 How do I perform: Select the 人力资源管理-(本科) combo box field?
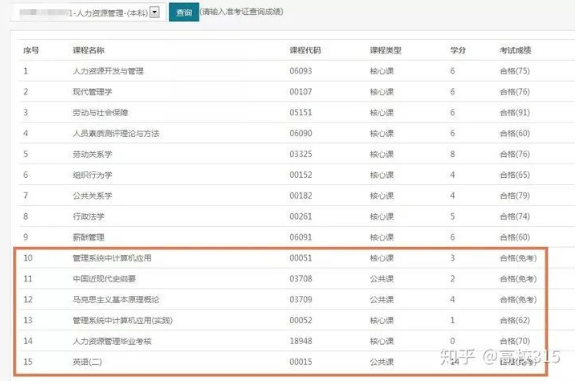pyautogui.click(x=88, y=13)
